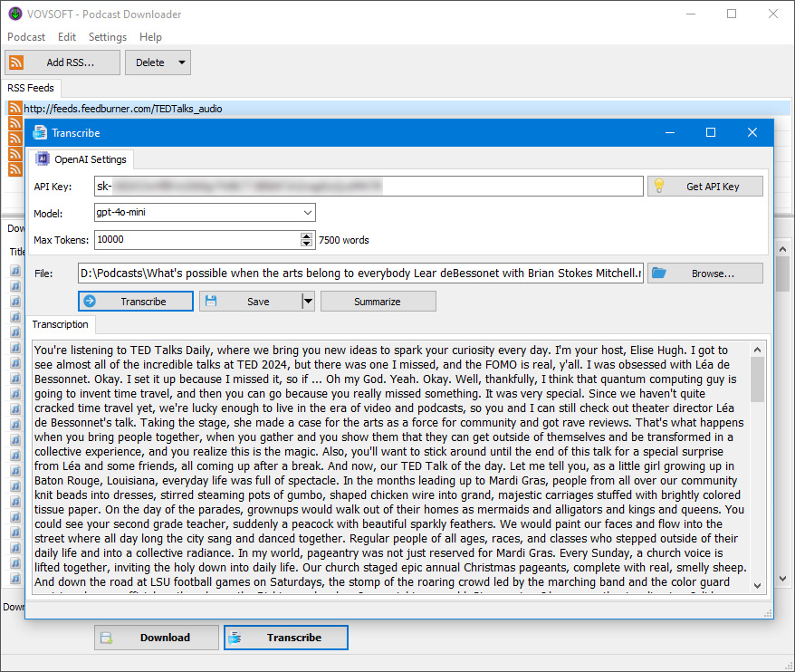Viewport: 795px width, 672px height.
Task: Close the Transcribe dialog
Action: click(752, 132)
